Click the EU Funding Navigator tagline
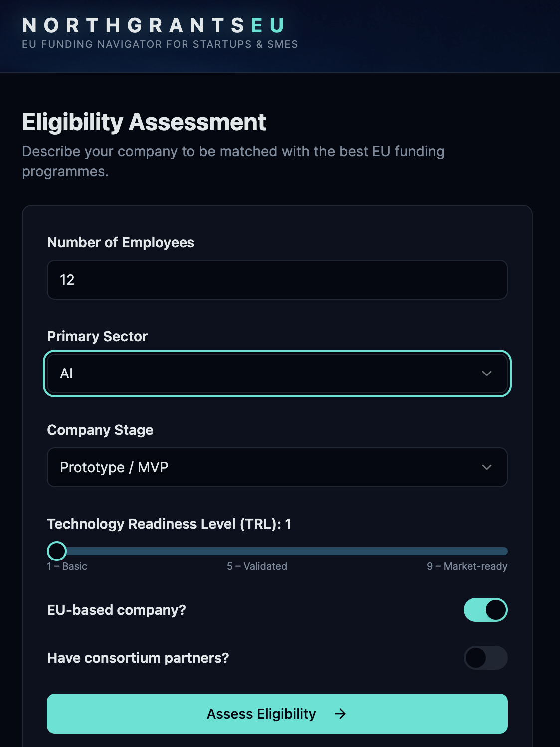The height and width of the screenshot is (747, 560). pos(160,44)
